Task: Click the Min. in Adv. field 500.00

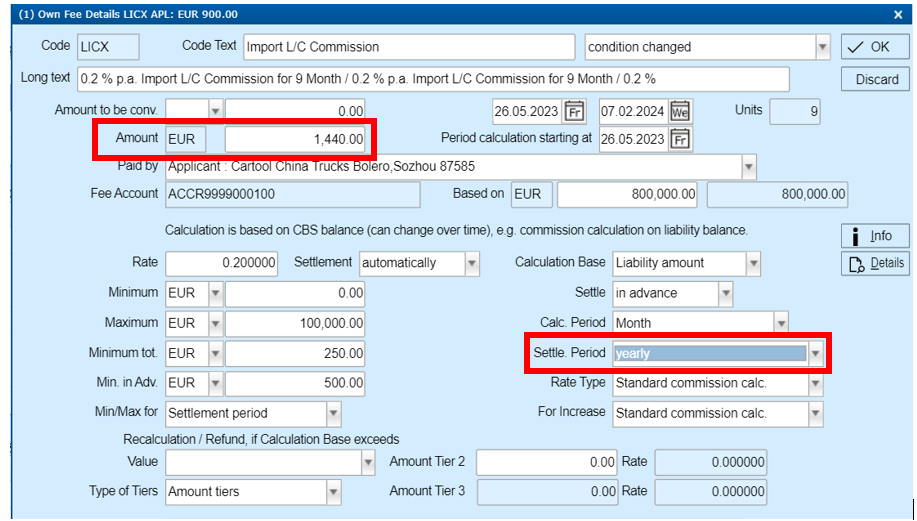Action: tap(295, 383)
